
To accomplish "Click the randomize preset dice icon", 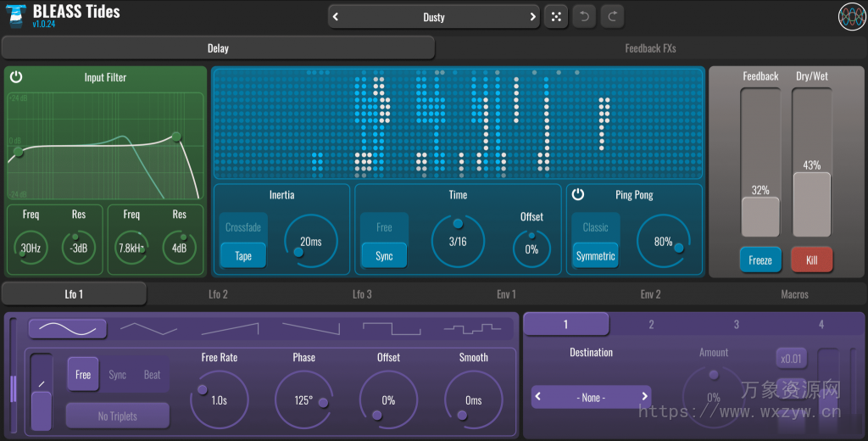I will tap(556, 17).
